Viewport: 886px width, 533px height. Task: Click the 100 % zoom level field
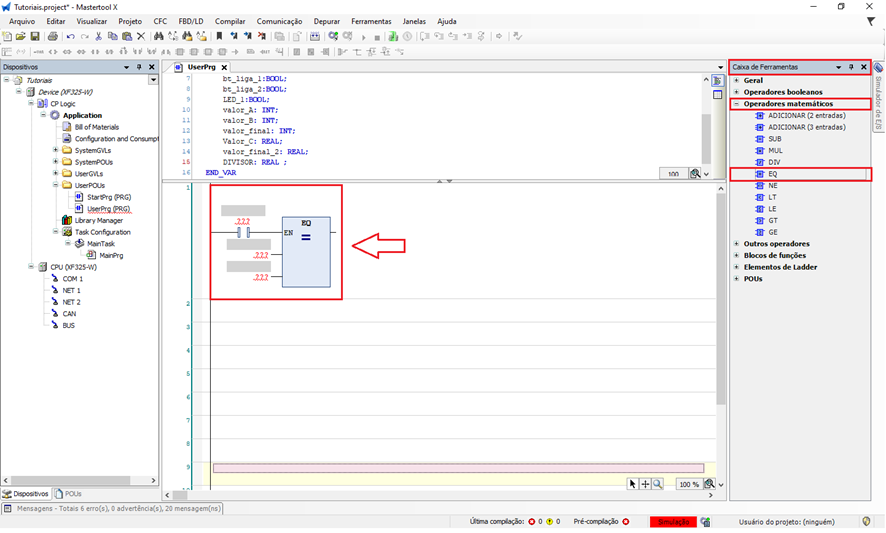coord(689,484)
